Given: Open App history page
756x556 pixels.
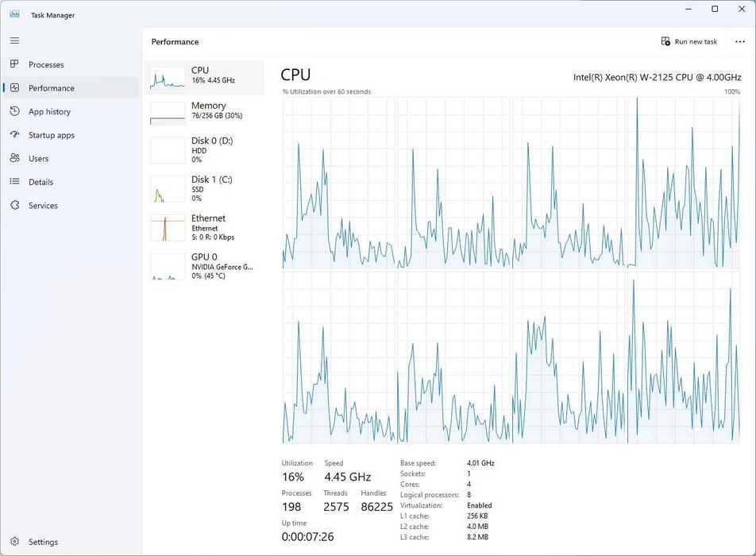Looking at the screenshot, I should (x=71, y=111).
